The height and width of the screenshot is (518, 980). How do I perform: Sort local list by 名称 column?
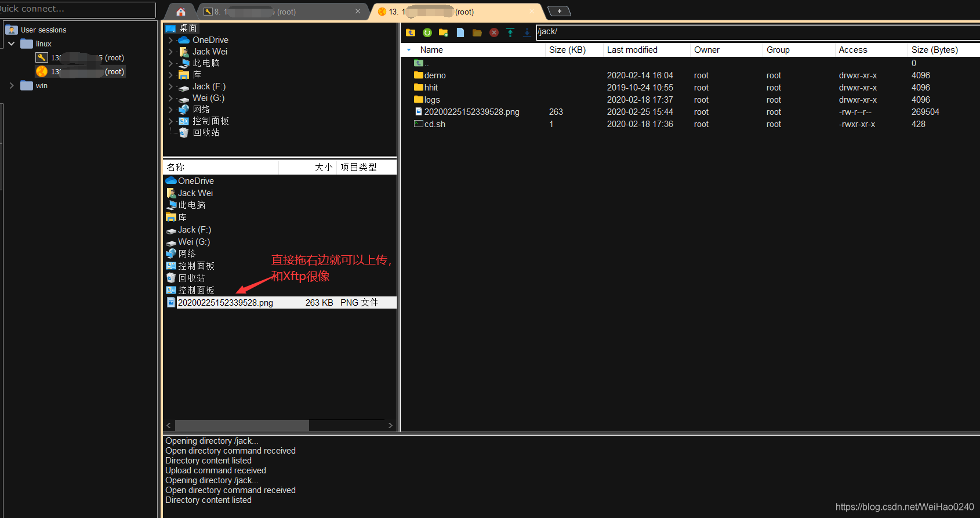tap(221, 167)
